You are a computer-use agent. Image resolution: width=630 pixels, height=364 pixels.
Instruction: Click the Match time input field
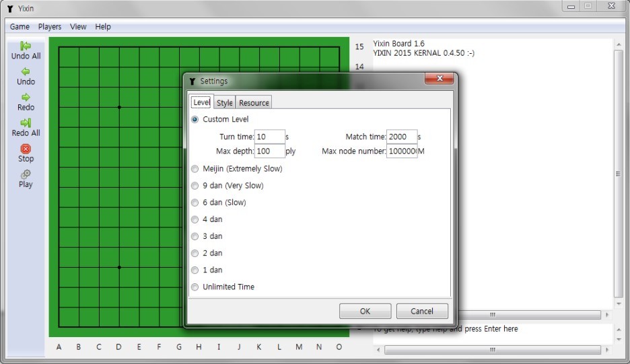(x=402, y=137)
